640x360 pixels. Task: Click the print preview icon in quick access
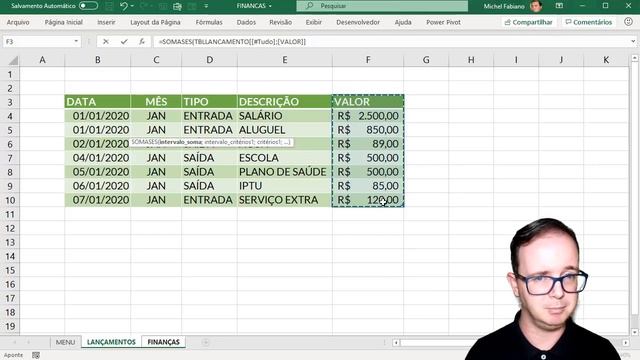point(177,6)
